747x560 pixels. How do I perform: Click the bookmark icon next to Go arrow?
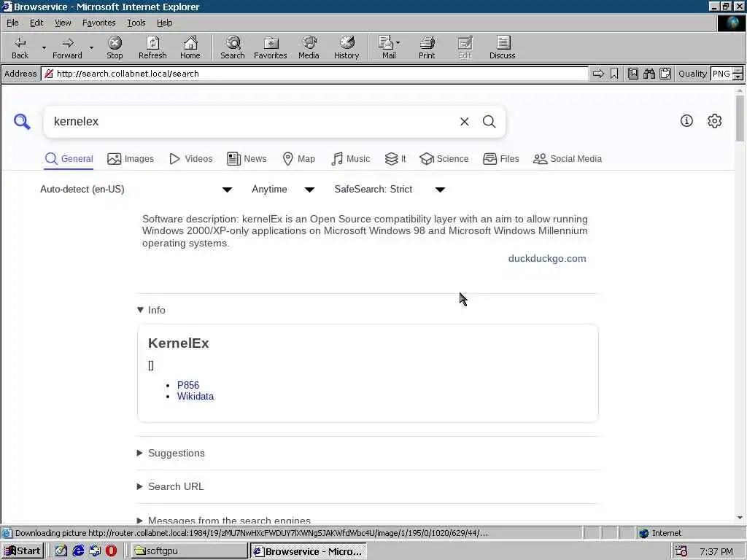point(614,74)
